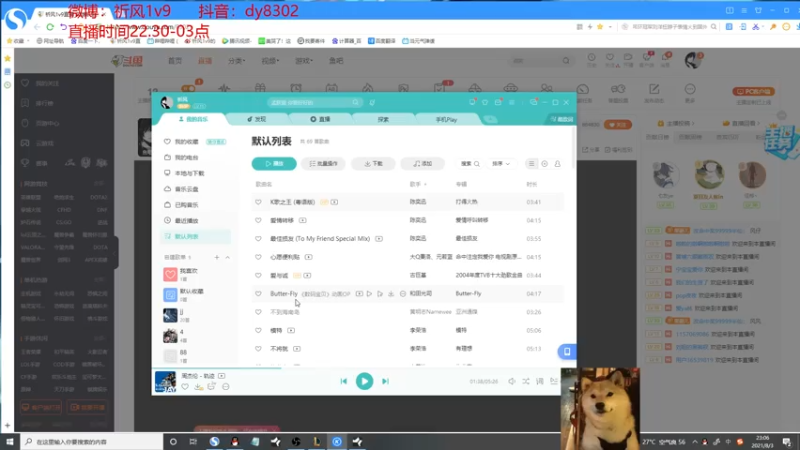Switch to 直播 tab in Kugou

(320, 119)
